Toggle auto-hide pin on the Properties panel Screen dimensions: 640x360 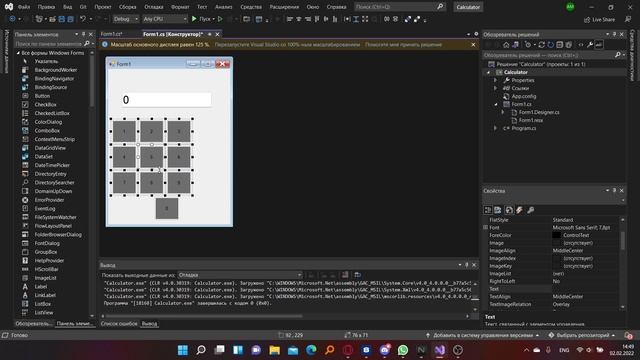click(x=614, y=191)
